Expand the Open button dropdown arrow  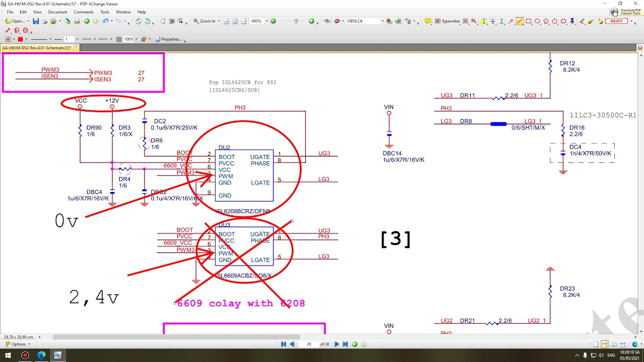[28, 21]
